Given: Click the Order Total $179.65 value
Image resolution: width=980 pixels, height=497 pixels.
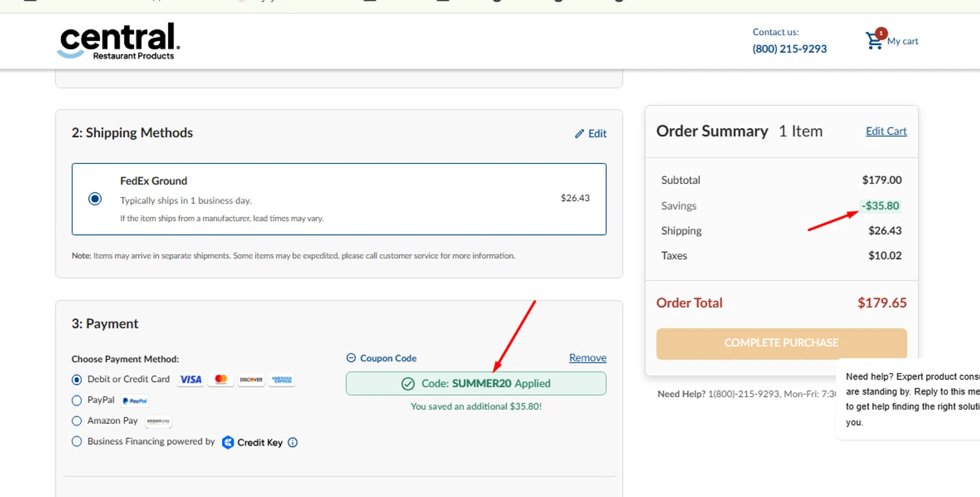Looking at the screenshot, I should [x=882, y=303].
